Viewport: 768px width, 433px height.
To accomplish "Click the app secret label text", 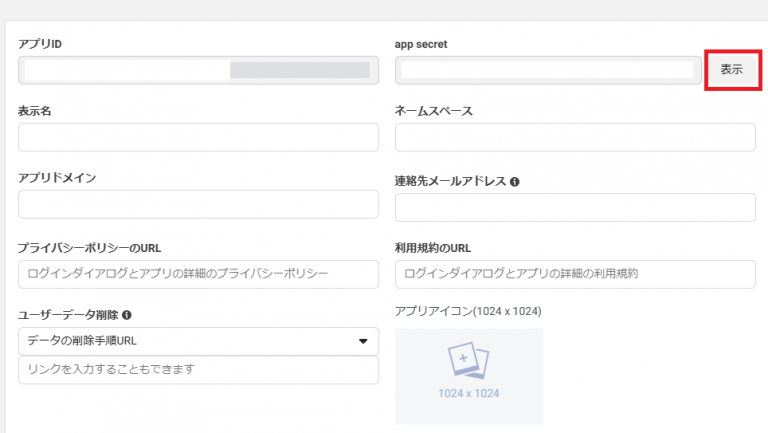I will (421, 44).
